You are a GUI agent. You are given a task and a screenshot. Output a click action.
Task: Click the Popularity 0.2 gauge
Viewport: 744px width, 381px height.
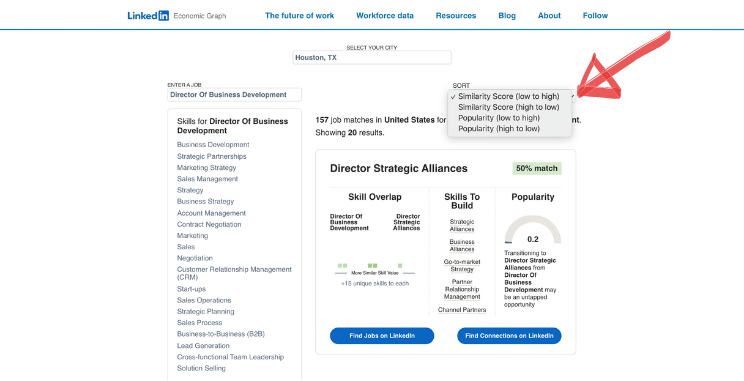[532, 231]
